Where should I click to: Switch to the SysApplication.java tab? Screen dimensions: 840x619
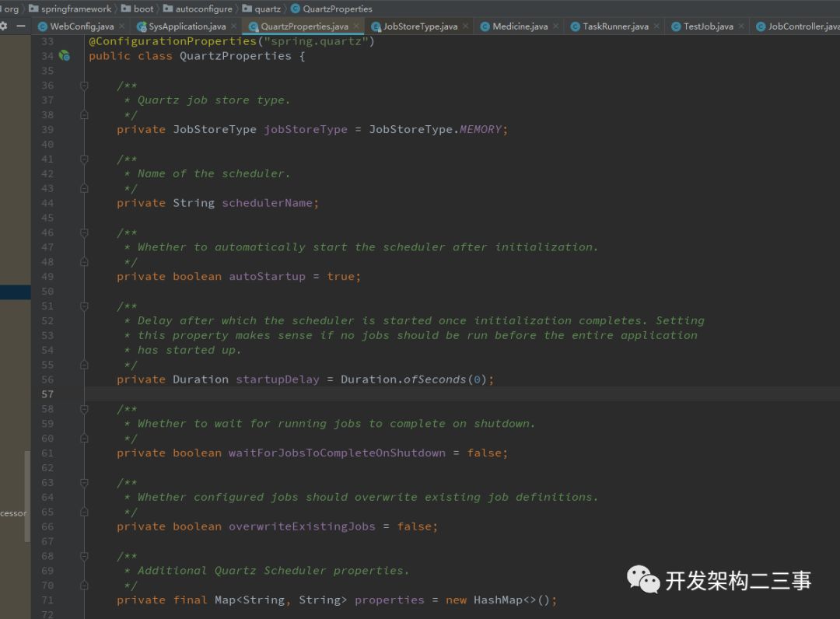tap(187, 26)
